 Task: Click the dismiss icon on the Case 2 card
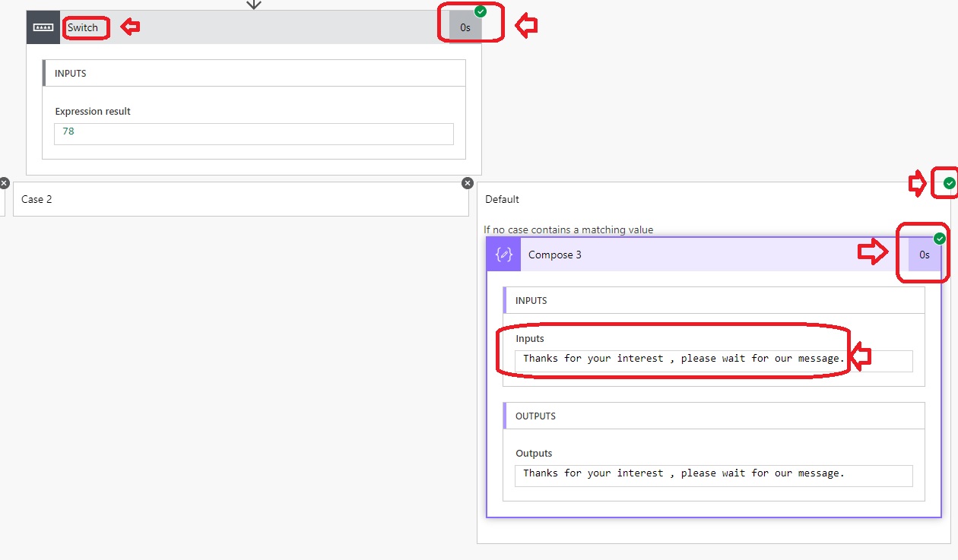[x=468, y=182]
